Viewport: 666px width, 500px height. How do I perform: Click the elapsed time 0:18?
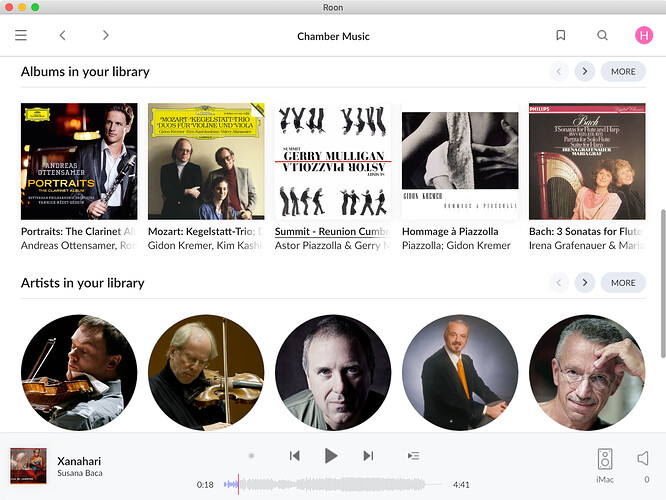[205, 485]
